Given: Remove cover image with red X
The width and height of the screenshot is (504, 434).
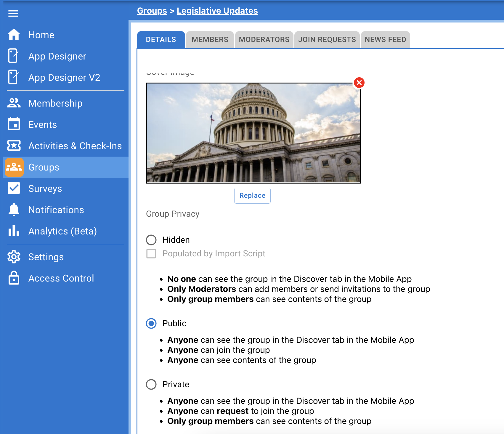Looking at the screenshot, I should click(359, 83).
